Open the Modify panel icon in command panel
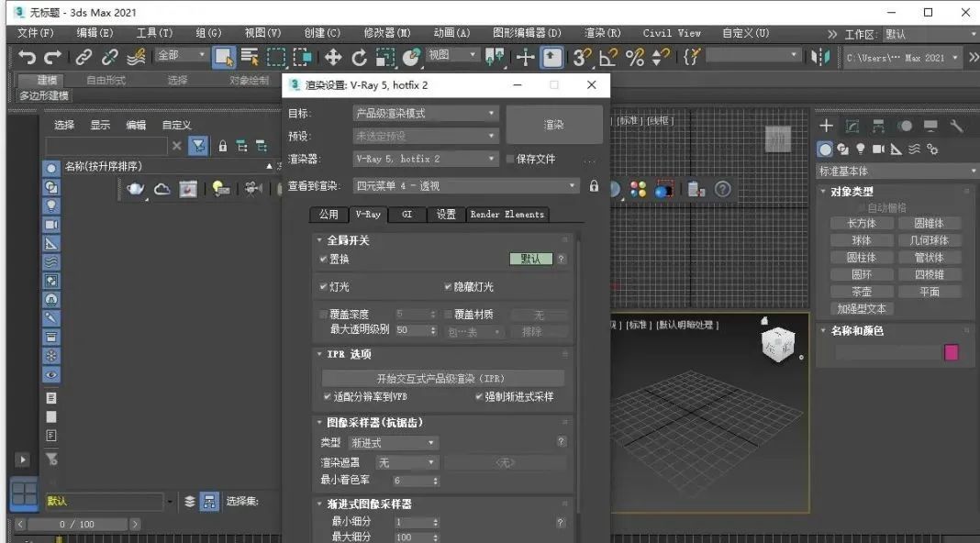The height and width of the screenshot is (543, 980). [852, 126]
